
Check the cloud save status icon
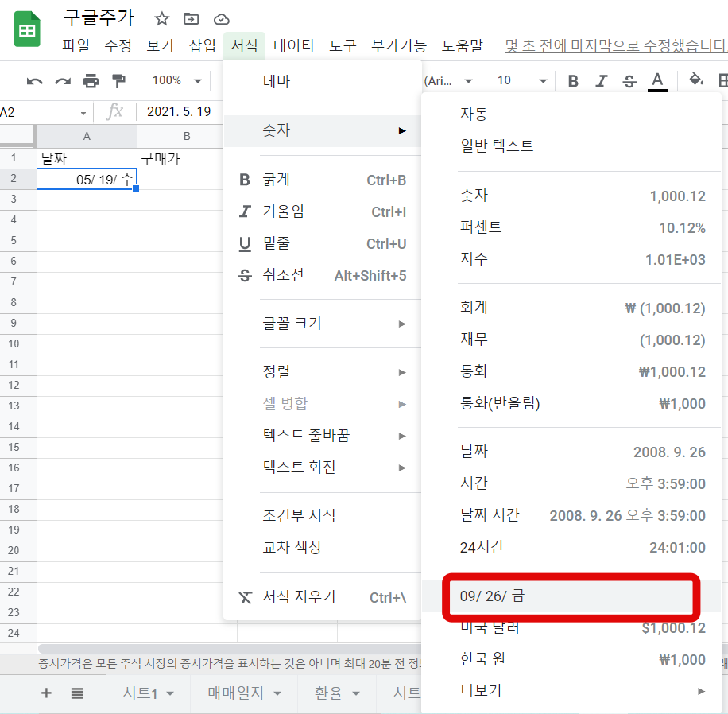coord(222,18)
